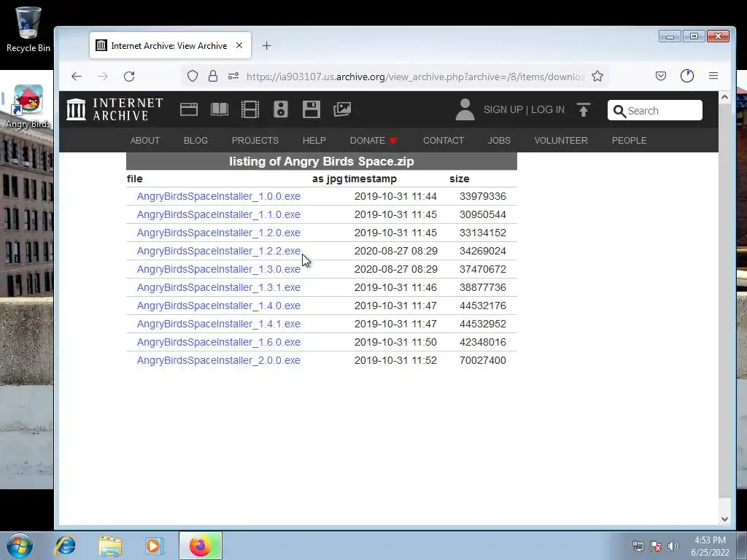747x560 pixels.
Task: Click the Firefox address bar URL
Action: click(x=414, y=77)
